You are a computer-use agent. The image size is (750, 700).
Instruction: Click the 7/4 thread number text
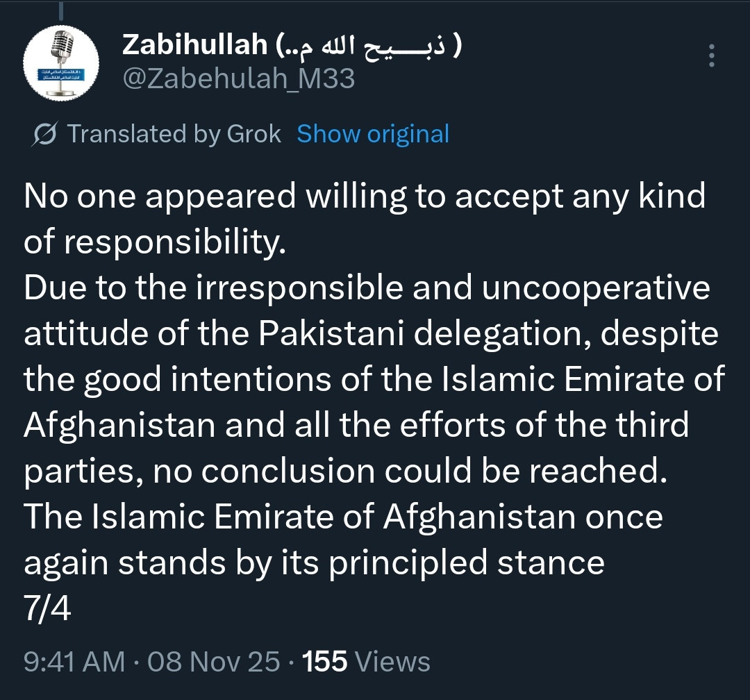(x=47, y=608)
